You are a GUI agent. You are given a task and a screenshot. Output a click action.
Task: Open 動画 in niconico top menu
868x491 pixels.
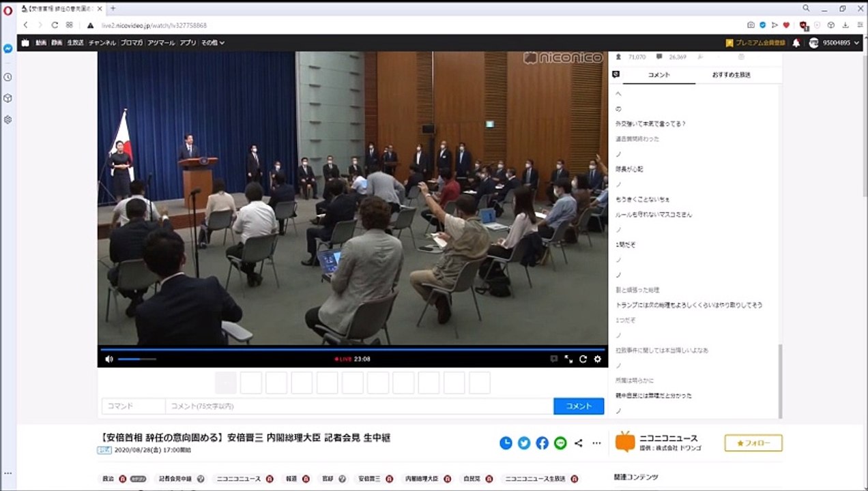coord(41,42)
